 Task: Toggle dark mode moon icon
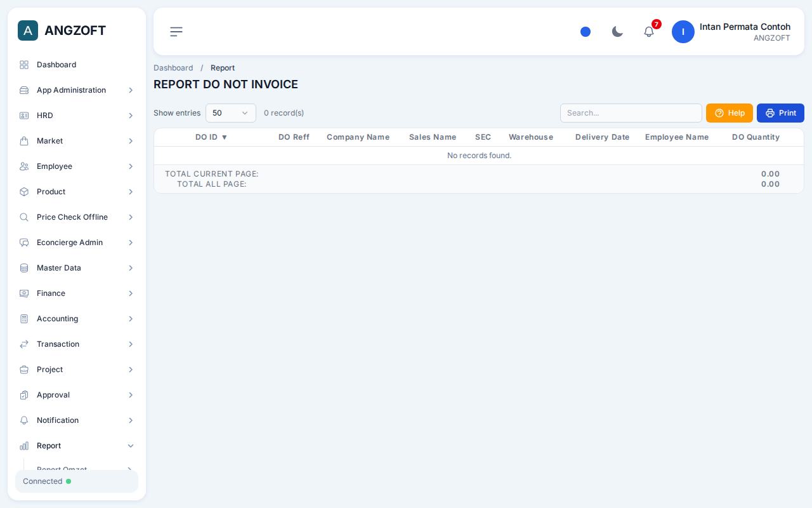[617, 32]
